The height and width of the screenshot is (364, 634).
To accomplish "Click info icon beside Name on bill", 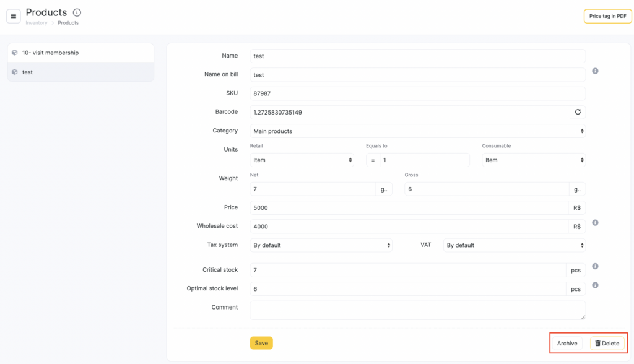I will click(x=595, y=71).
